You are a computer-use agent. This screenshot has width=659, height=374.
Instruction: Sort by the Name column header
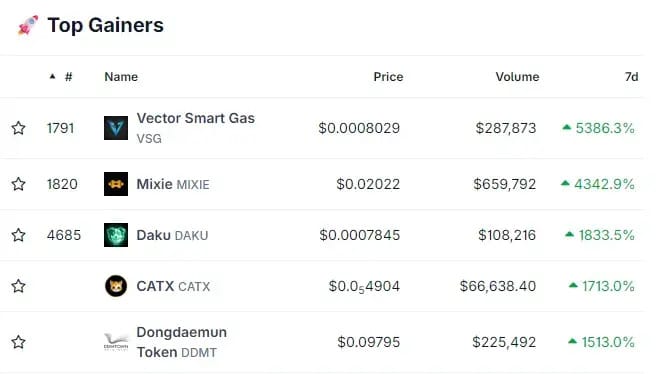tap(121, 77)
